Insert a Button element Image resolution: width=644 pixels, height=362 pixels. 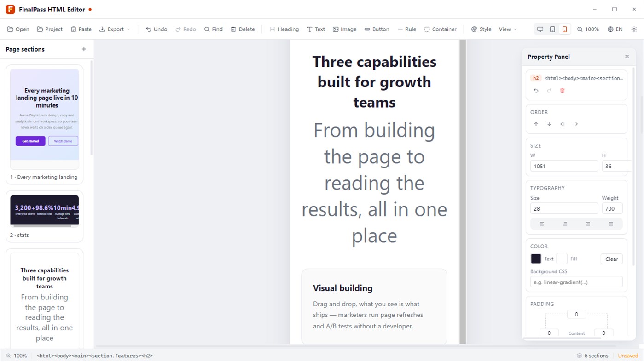click(377, 29)
